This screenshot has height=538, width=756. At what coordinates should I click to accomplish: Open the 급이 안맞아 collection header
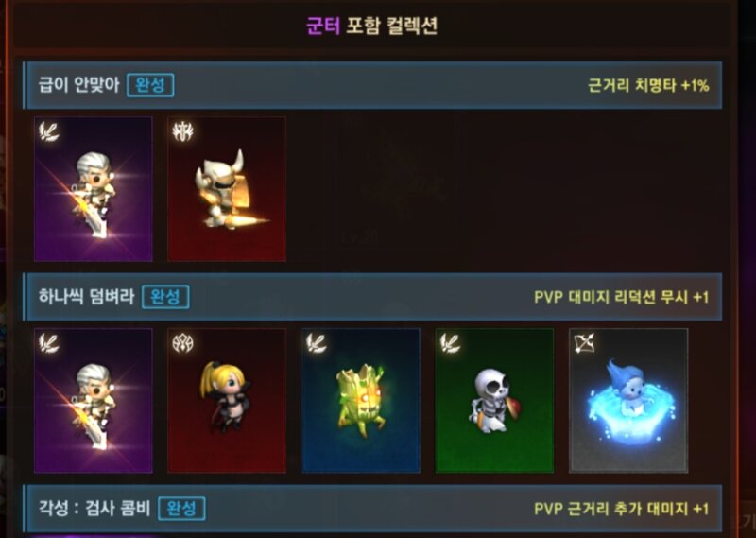click(x=372, y=85)
